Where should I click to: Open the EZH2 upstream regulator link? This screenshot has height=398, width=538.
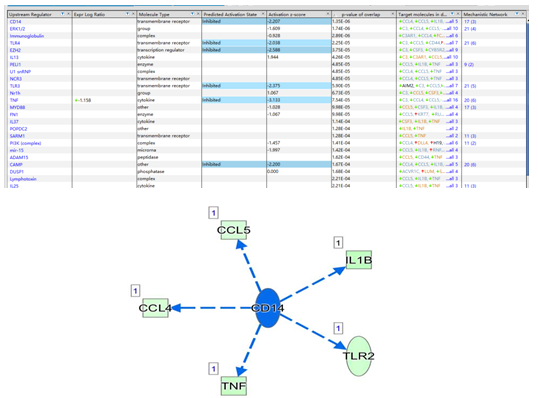pyautogui.click(x=15, y=50)
